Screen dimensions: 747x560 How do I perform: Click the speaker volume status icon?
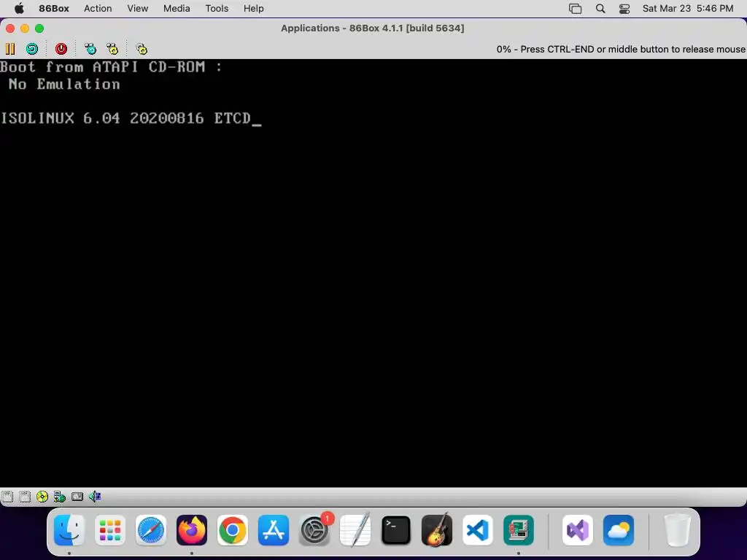point(95,497)
